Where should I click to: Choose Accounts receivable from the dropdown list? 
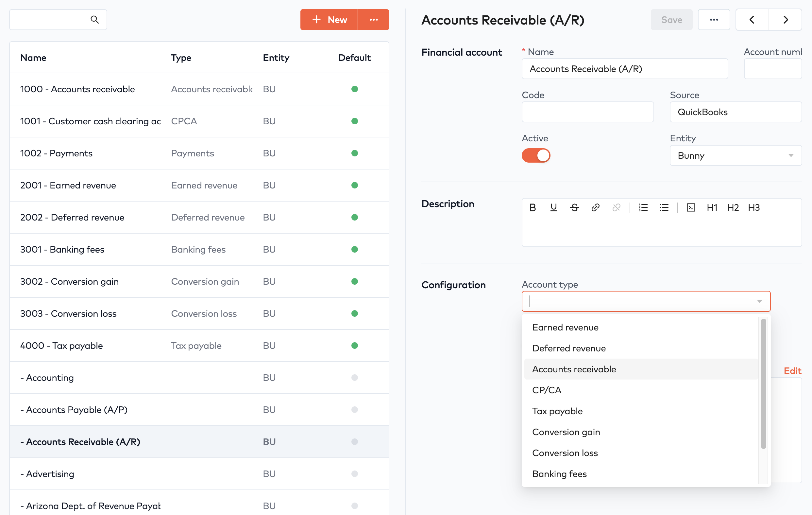pyautogui.click(x=641, y=369)
